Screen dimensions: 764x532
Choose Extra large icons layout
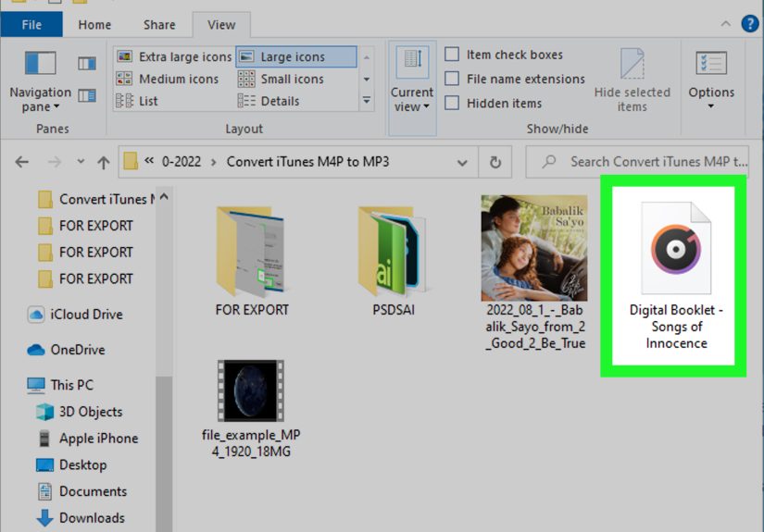pyautogui.click(x=174, y=57)
